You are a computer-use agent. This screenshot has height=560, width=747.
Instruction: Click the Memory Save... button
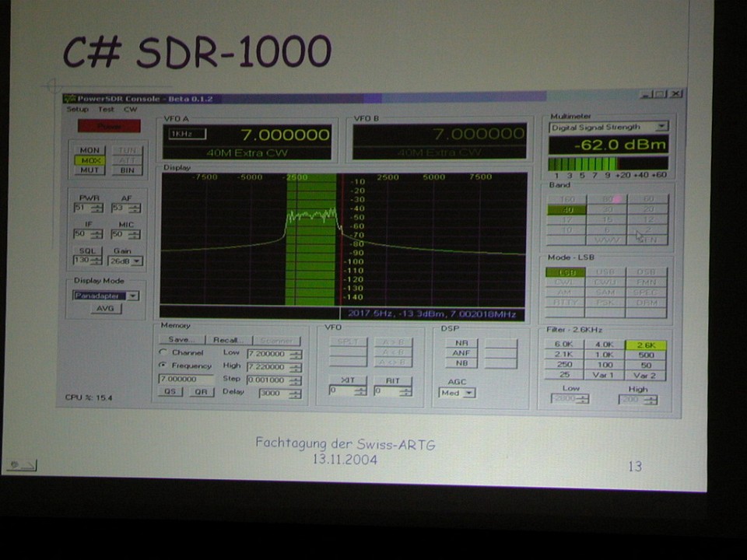[x=181, y=340]
